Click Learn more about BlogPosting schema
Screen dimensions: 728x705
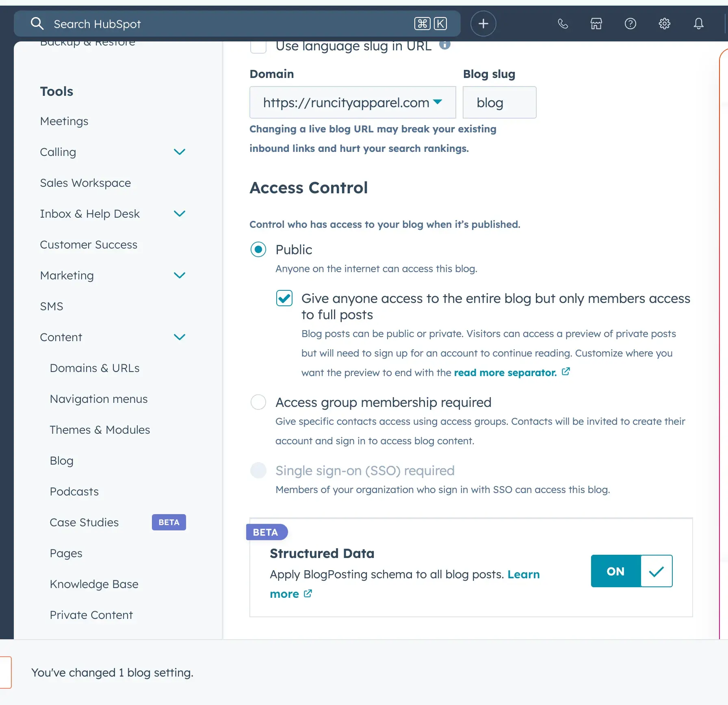point(524,574)
